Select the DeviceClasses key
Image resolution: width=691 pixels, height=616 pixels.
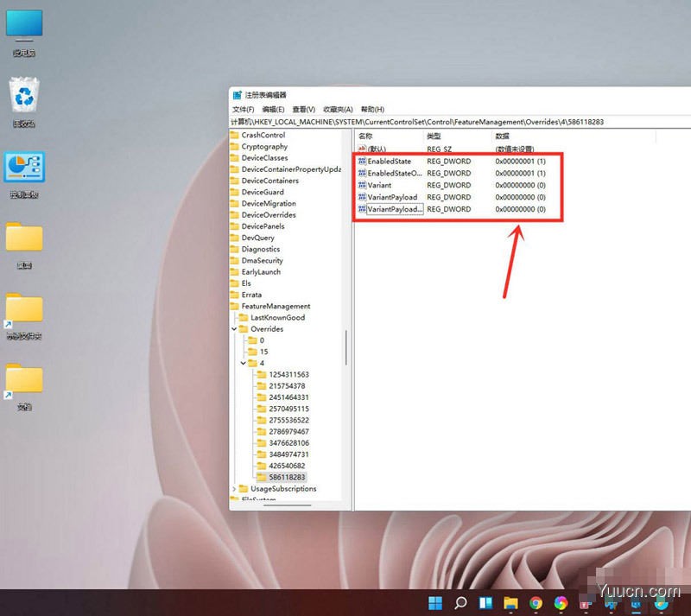(264, 158)
